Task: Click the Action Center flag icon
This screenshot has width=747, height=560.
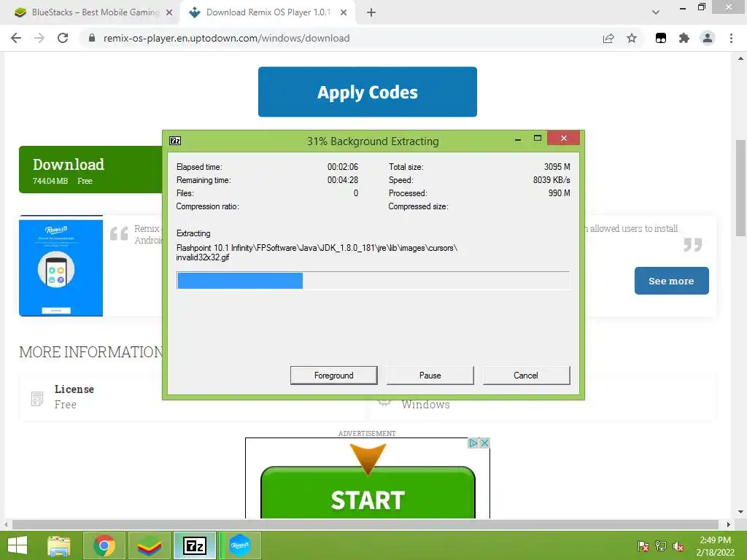Action: coord(643,545)
